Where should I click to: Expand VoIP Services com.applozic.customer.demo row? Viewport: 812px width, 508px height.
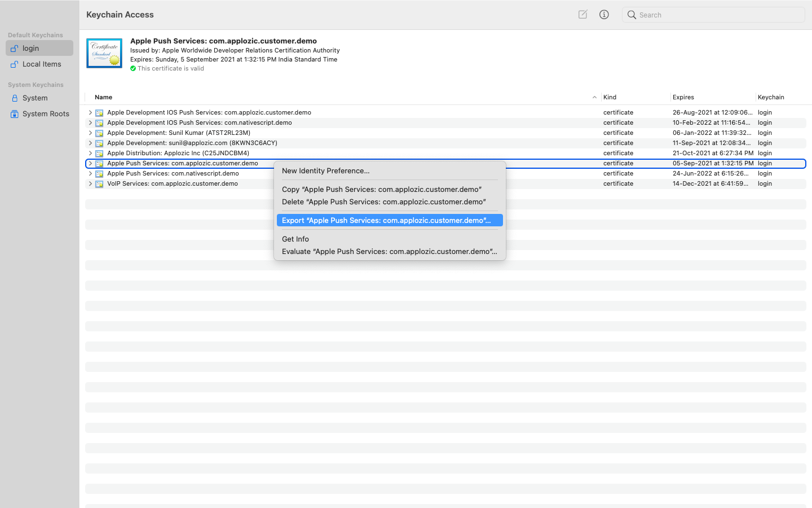[90, 183]
